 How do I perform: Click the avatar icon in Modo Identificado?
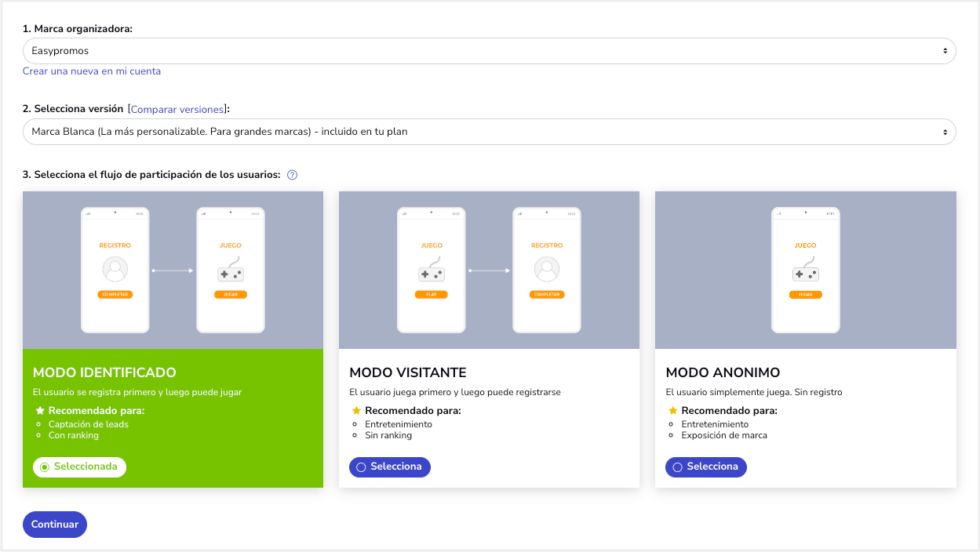tap(115, 269)
